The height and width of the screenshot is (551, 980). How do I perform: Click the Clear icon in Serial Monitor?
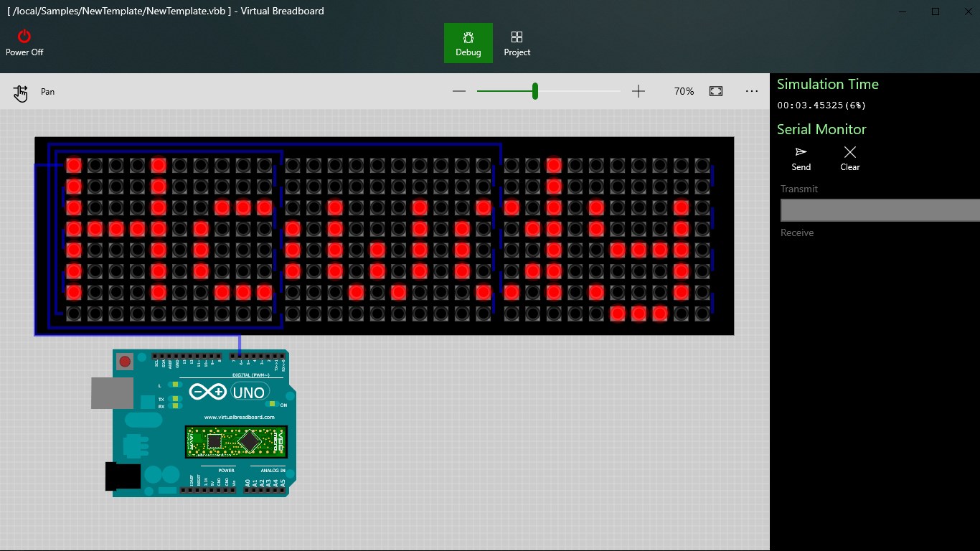[849, 152]
